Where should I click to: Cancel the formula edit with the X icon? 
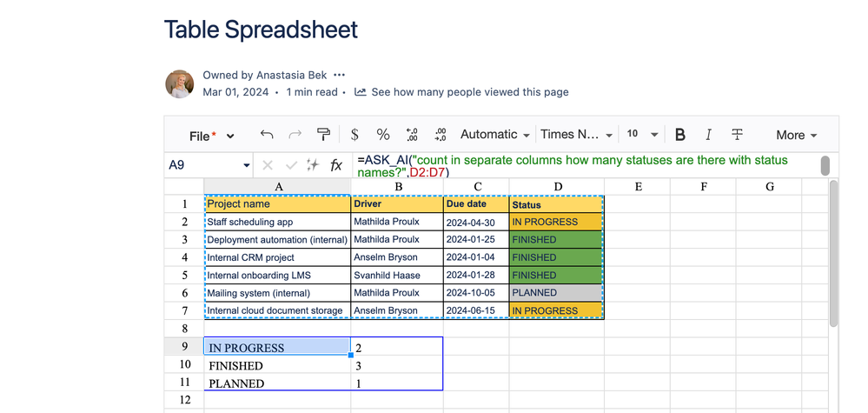click(x=268, y=165)
